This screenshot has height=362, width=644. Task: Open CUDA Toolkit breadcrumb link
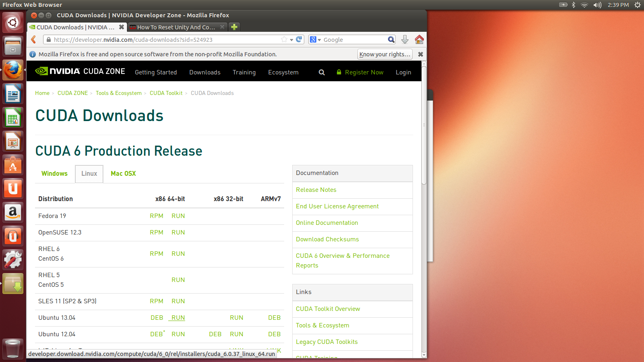pyautogui.click(x=166, y=93)
